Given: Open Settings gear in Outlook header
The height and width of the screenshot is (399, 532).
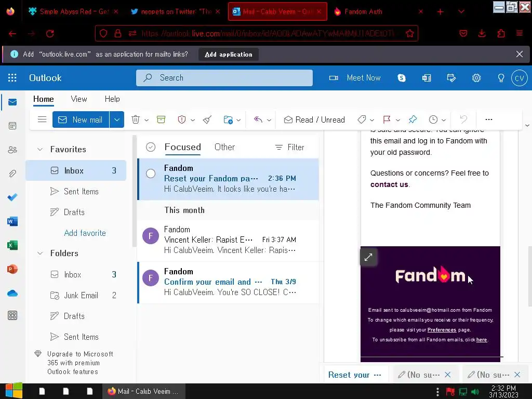Looking at the screenshot, I should pyautogui.click(x=476, y=78).
